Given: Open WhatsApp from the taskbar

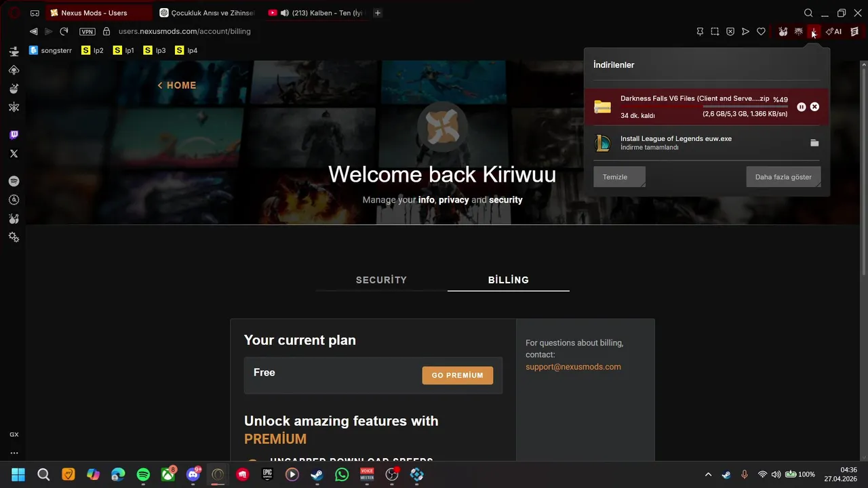Looking at the screenshot, I should 342,474.
